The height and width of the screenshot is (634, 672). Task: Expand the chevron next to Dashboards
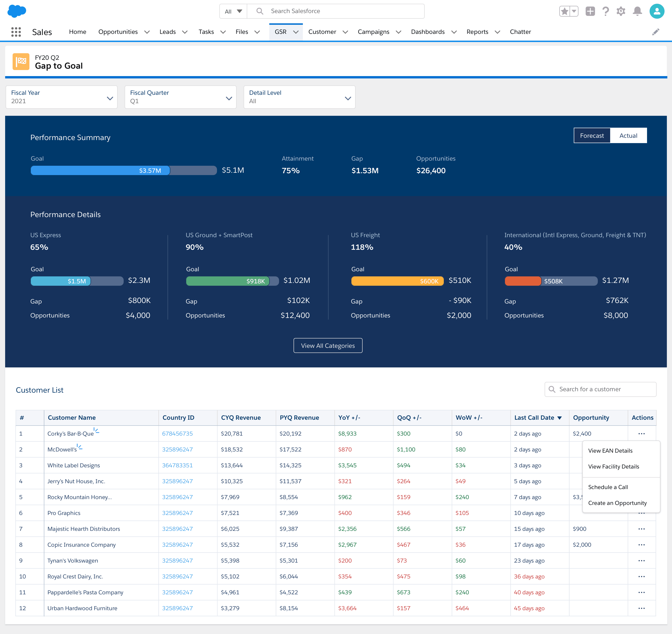click(x=454, y=32)
